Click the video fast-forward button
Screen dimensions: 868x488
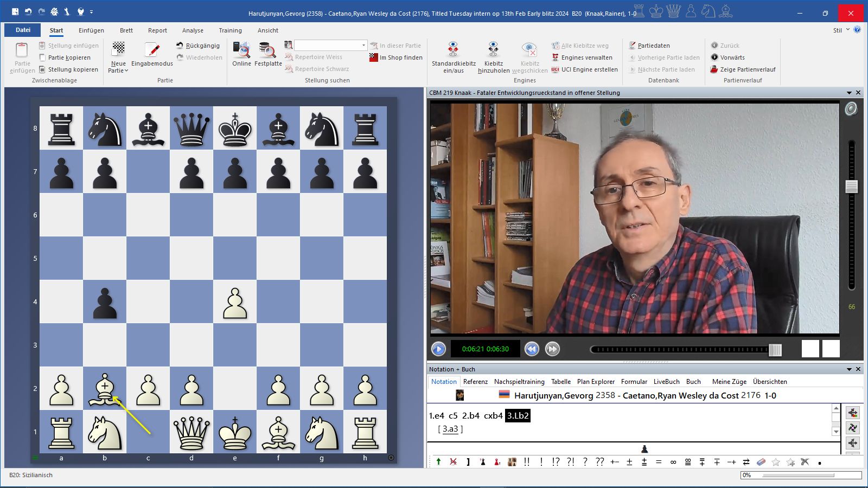point(552,349)
